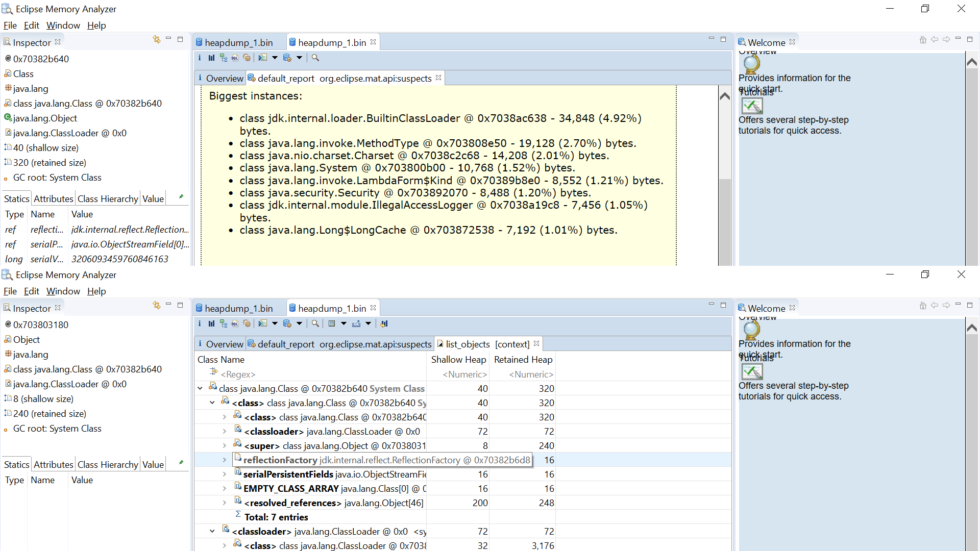Expand the <resolved_references> java.lang.Object[46] row
This screenshot has width=980, height=551.
click(x=224, y=503)
